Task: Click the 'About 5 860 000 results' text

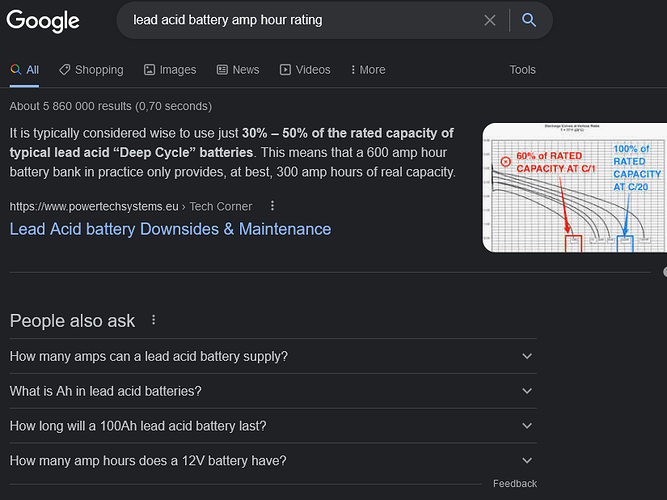Action: tap(111, 106)
